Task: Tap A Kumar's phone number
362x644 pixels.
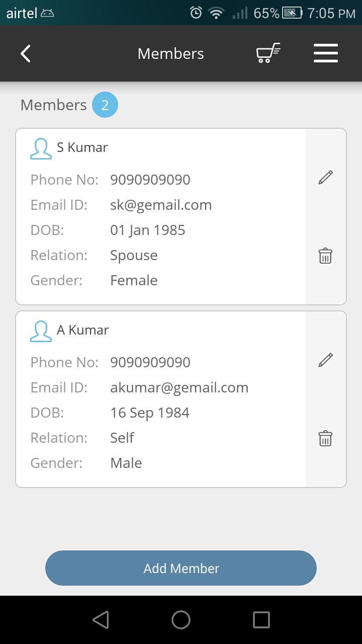Action: point(150,362)
